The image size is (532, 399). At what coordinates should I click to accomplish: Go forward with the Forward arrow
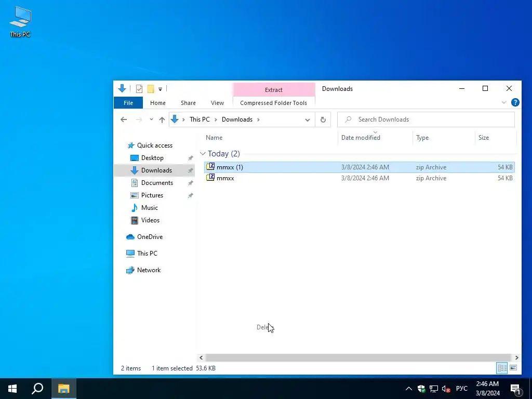[139, 119]
